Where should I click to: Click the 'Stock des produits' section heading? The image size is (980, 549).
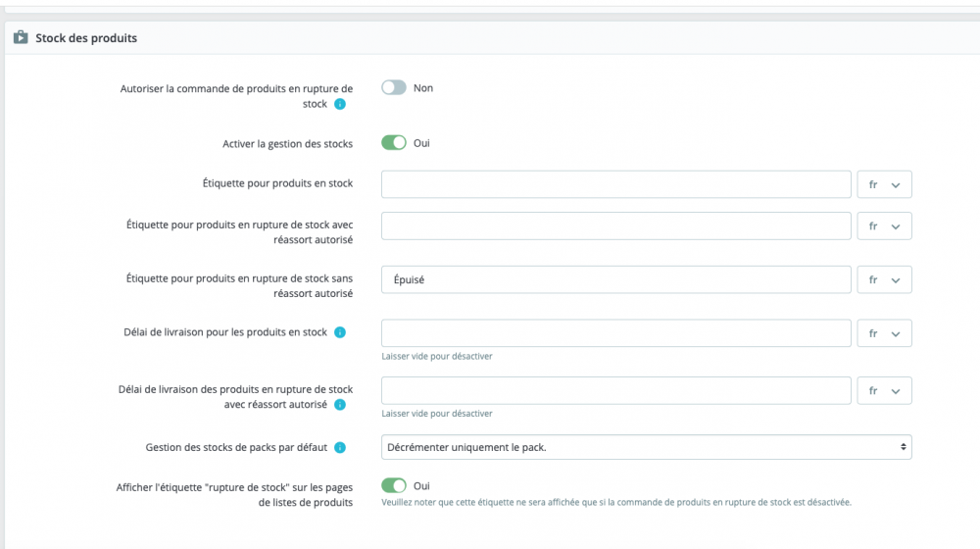click(x=86, y=38)
